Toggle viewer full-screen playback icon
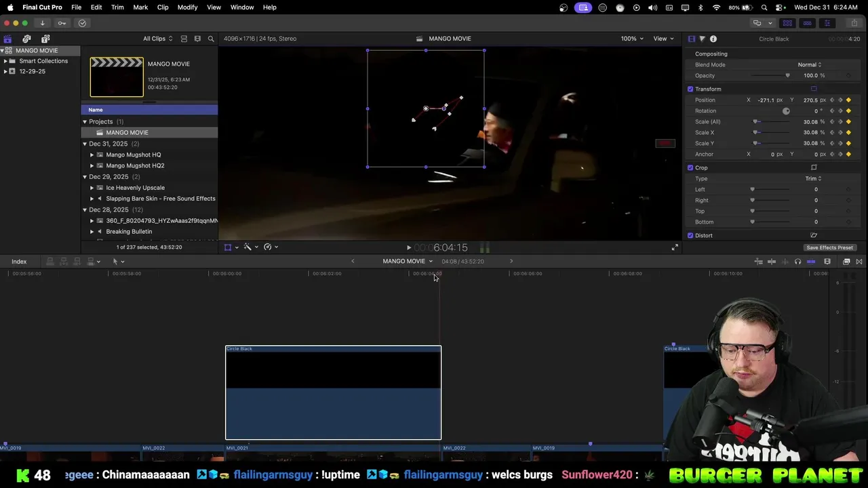The height and width of the screenshot is (488, 868). pos(675,247)
